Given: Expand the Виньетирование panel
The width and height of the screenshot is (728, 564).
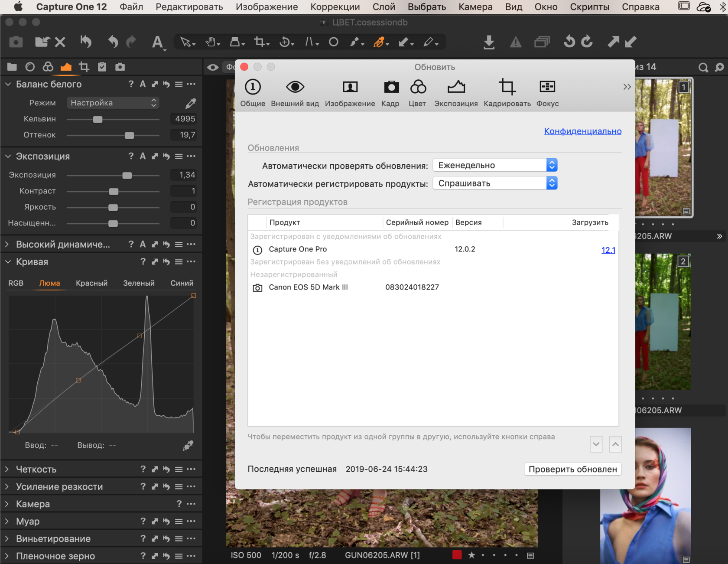Looking at the screenshot, I should (7, 538).
